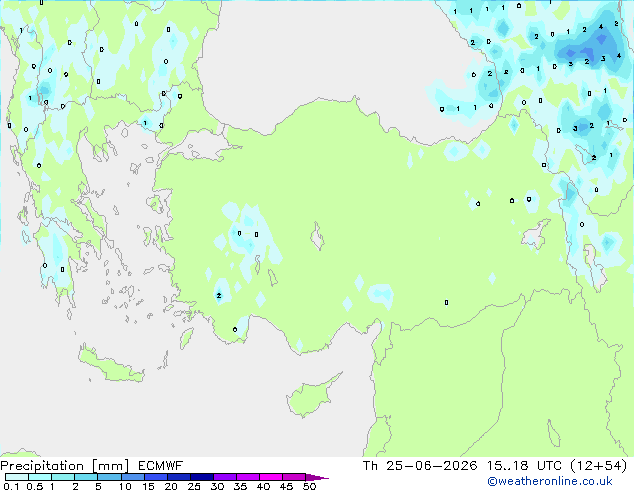Click the Precipitation [mm] title label
The width and height of the screenshot is (634, 490).
tap(65, 466)
